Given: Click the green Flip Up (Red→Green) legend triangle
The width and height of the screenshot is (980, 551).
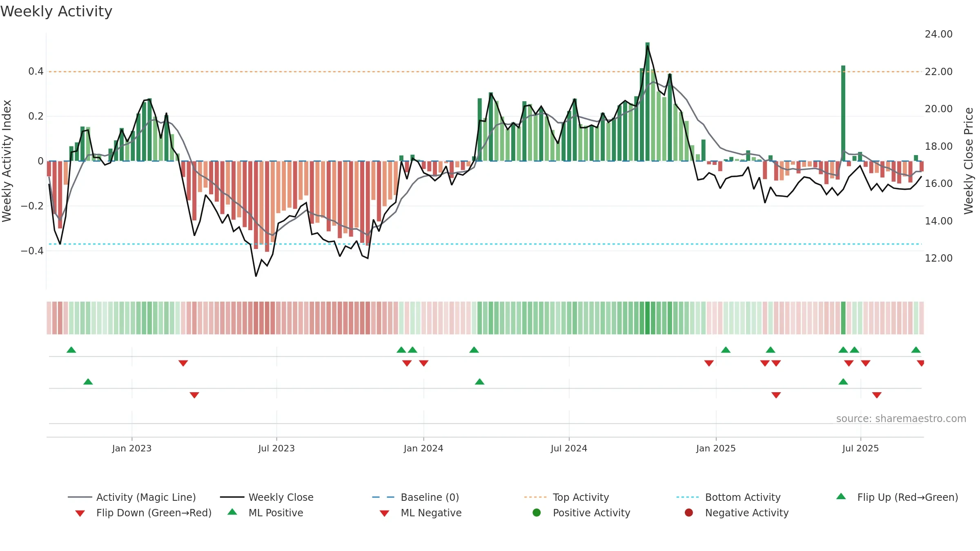Looking at the screenshot, I should 841,496.
